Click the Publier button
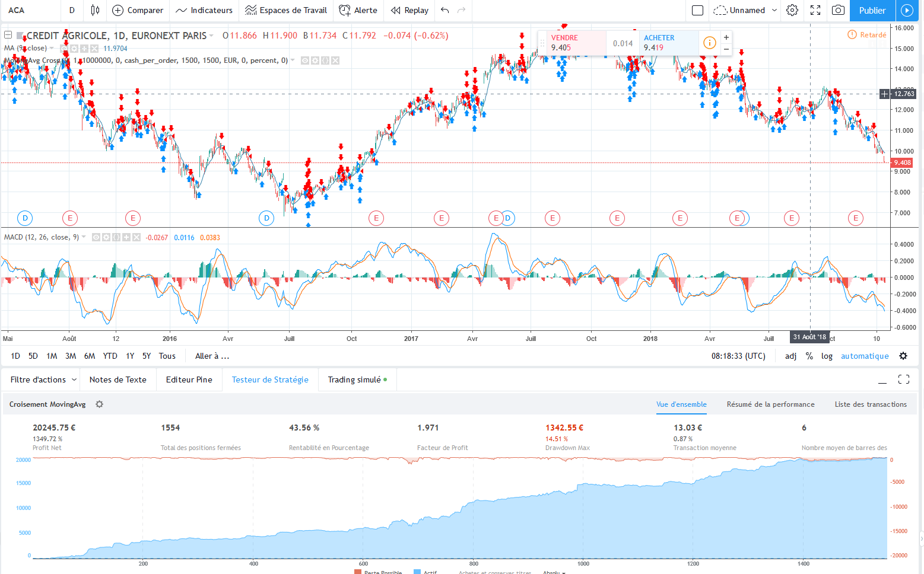Screen dimensions: 924x574 [x=872, y=10]
